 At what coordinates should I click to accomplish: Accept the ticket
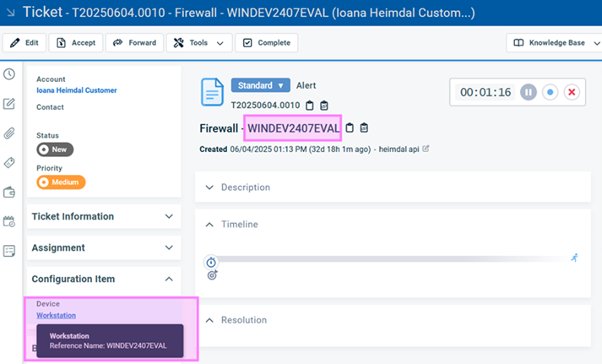click(76, 42)
